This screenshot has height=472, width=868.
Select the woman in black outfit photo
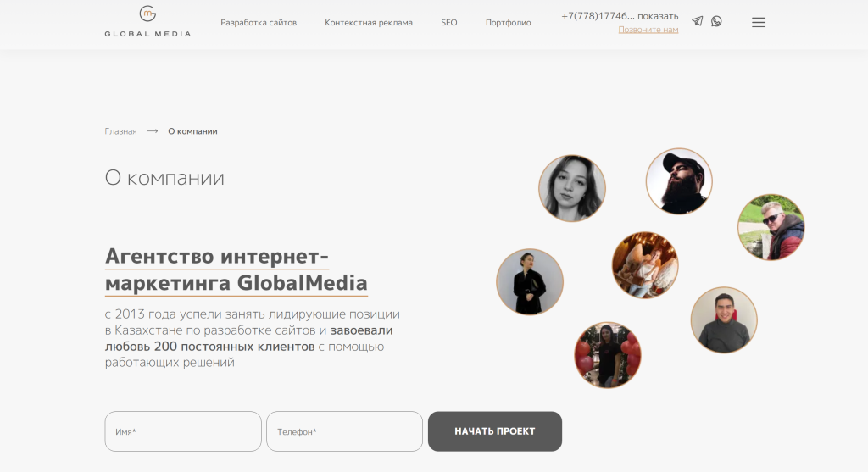530,281
